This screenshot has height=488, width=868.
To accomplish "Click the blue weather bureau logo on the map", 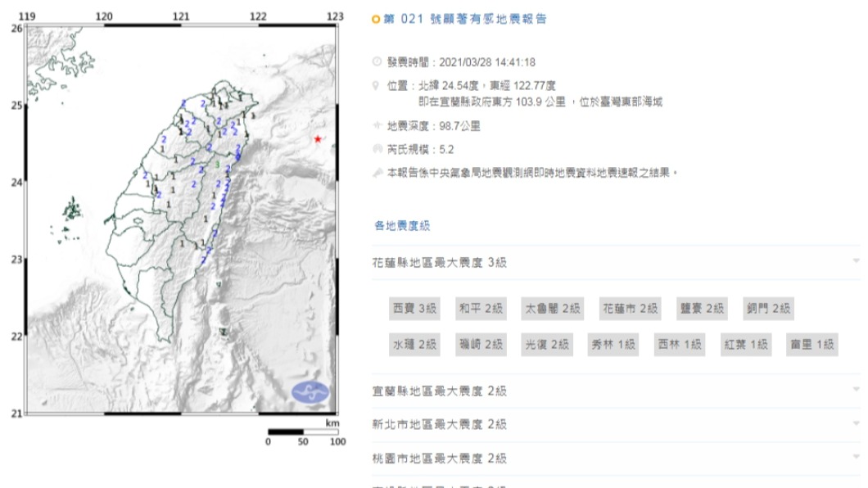I will point(310,392).
